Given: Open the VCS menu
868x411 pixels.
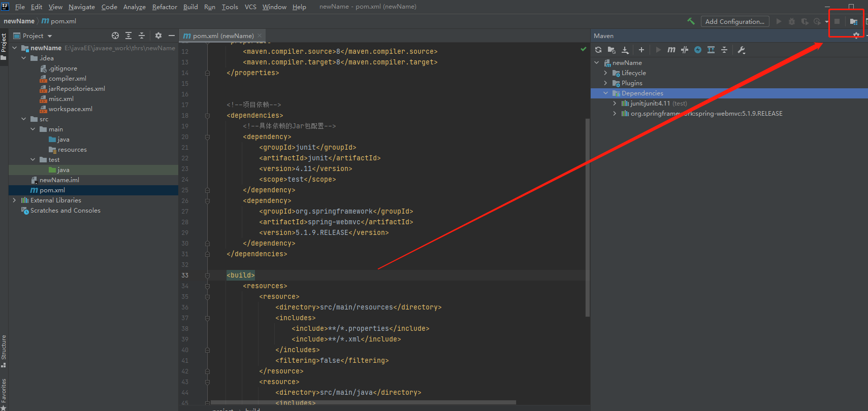Looking at the screenshot, I should (x=250, y=7).
